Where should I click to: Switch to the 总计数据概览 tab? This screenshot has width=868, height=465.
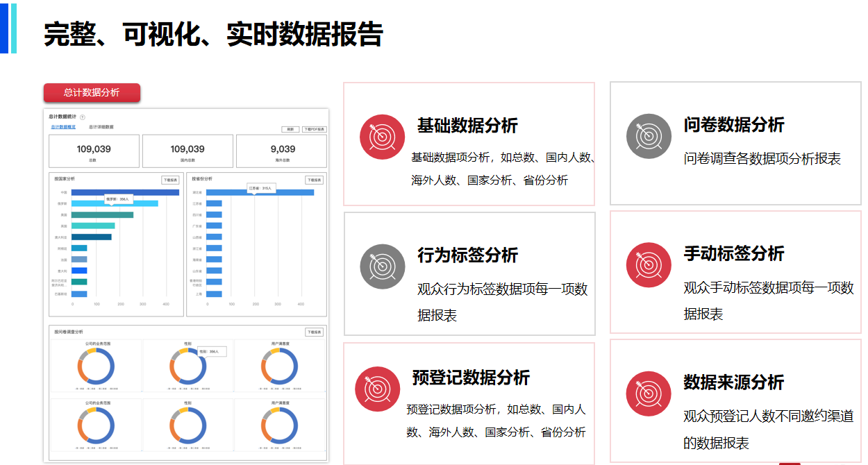point(63,128)
